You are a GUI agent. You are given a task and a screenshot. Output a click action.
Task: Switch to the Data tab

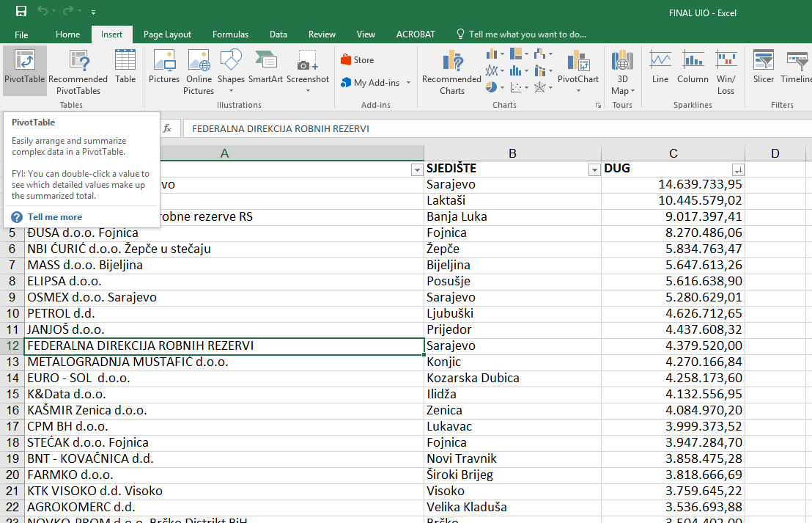point(278,34)
